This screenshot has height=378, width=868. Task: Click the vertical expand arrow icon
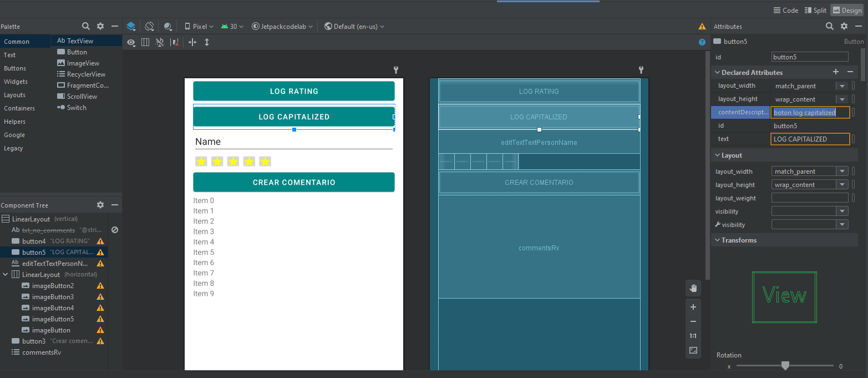coord(207,42)
